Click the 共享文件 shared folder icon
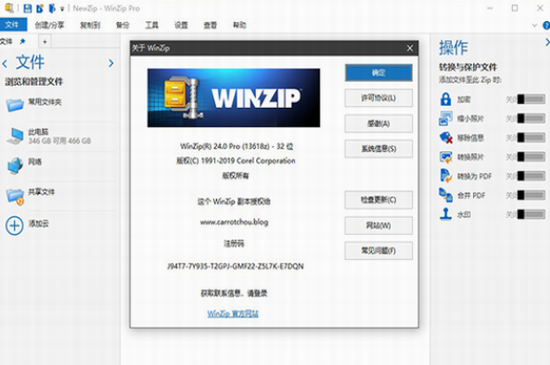Image resolution: width=550 pixels, height=365 pixels. click(x=15, y=196)
